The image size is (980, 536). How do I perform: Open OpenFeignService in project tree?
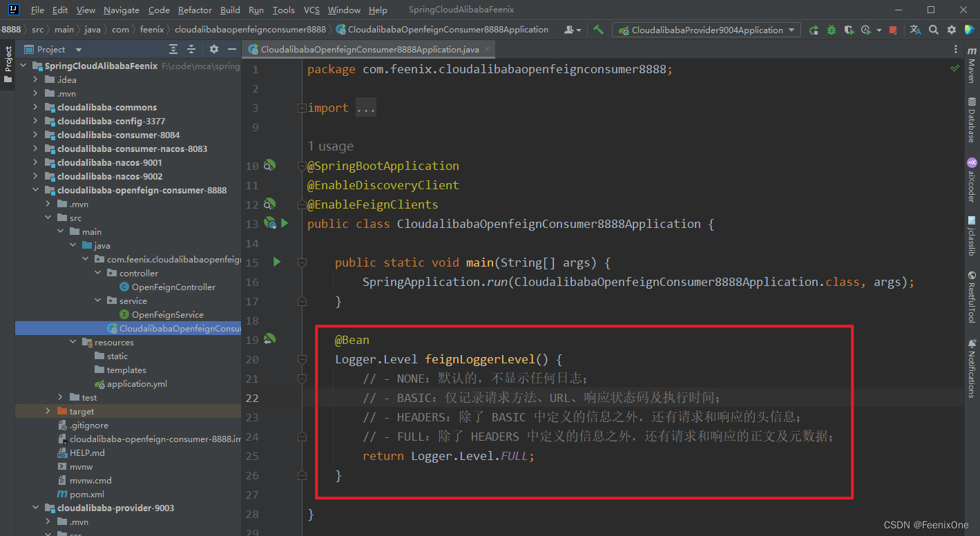(x=167, y=314)
